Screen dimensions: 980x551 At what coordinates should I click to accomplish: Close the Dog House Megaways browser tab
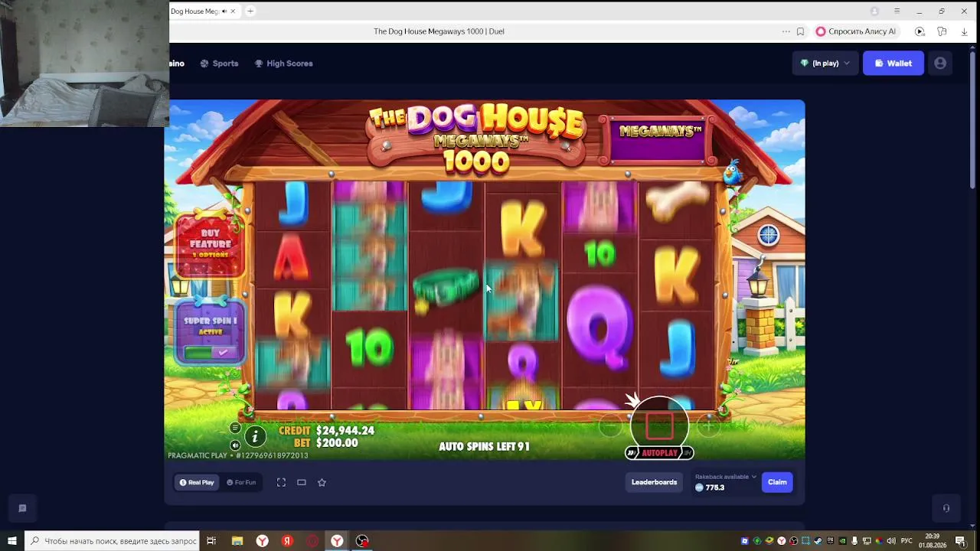233,11
